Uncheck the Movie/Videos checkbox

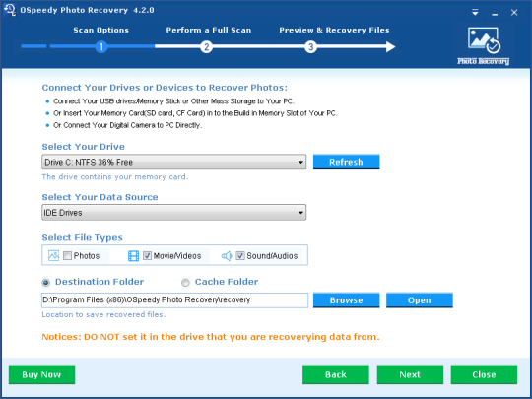147,255
